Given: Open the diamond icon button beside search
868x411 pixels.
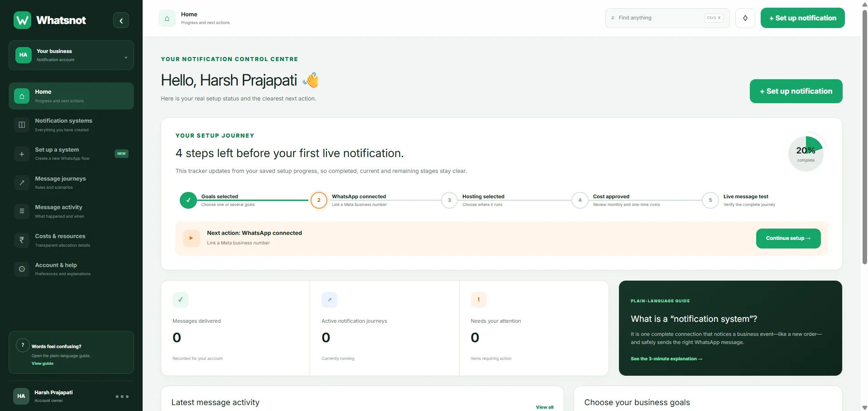Looking at the screenshot, I should (x=745, y=18).
